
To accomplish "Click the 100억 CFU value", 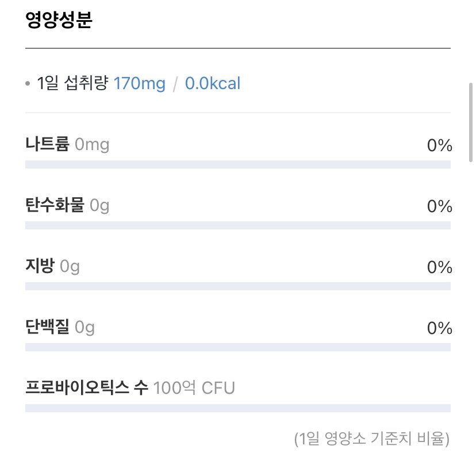I will coord(194,388).
